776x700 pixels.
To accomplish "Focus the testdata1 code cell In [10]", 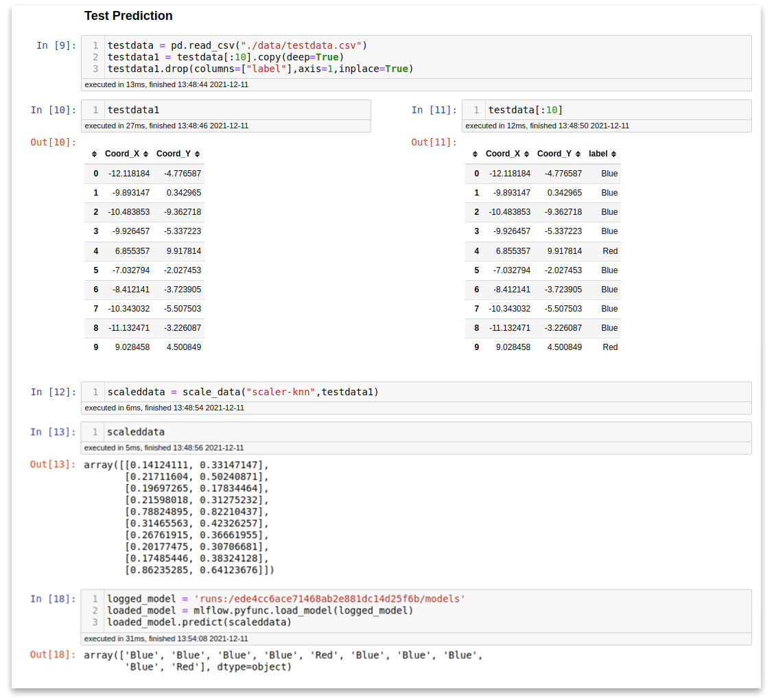I will [233, 110].
